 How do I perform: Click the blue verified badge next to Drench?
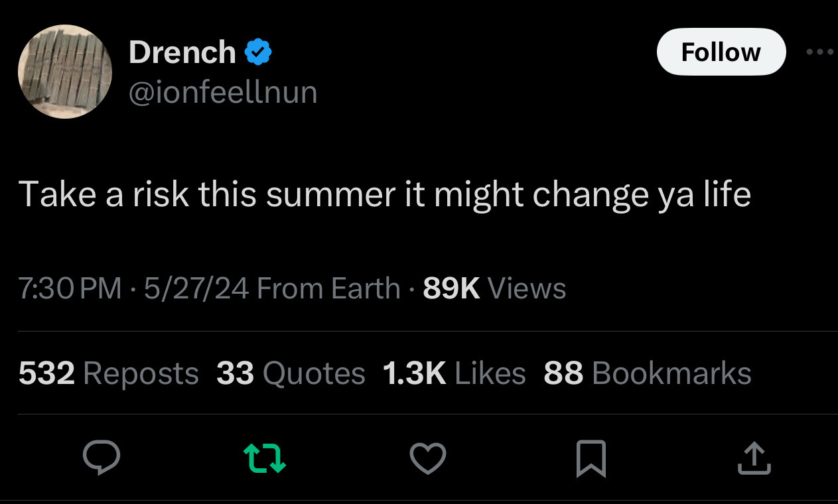click(258, 52)
